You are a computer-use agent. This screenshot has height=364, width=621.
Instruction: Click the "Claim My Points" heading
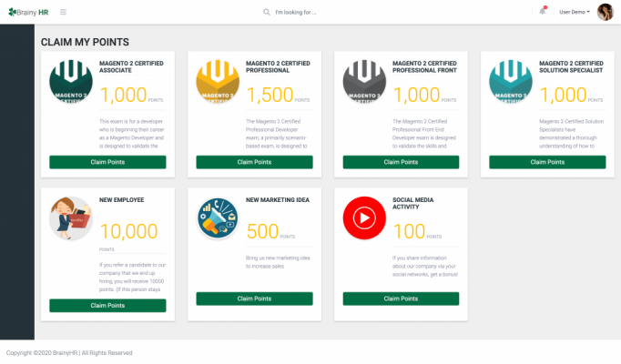(85, 42)
